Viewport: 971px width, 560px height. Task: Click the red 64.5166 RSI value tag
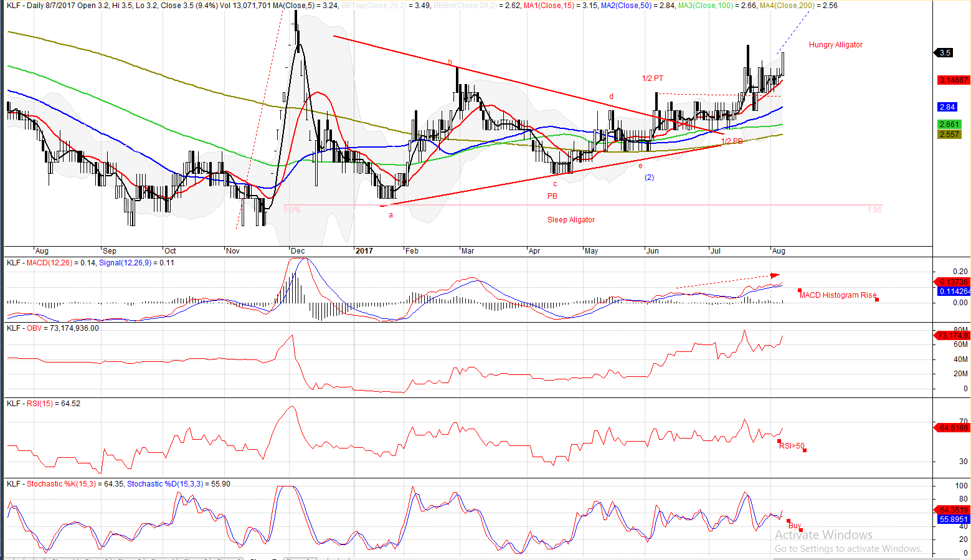coord(953,428)
